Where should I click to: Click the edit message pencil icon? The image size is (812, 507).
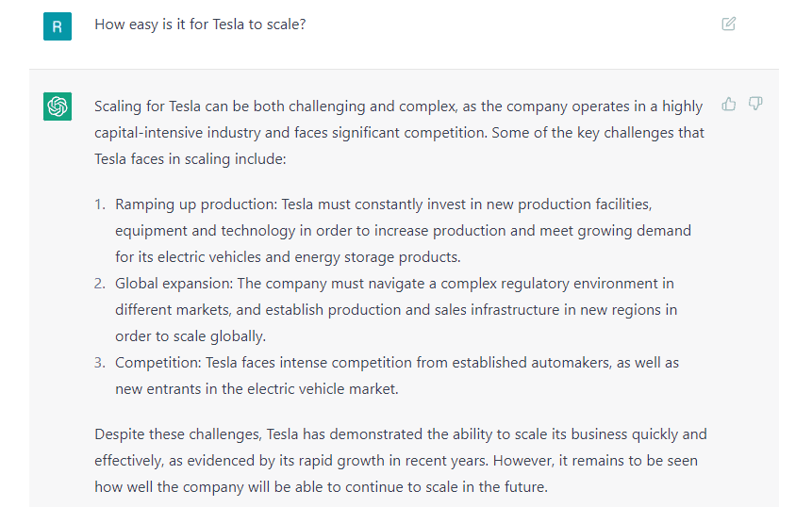click(728, 25)
